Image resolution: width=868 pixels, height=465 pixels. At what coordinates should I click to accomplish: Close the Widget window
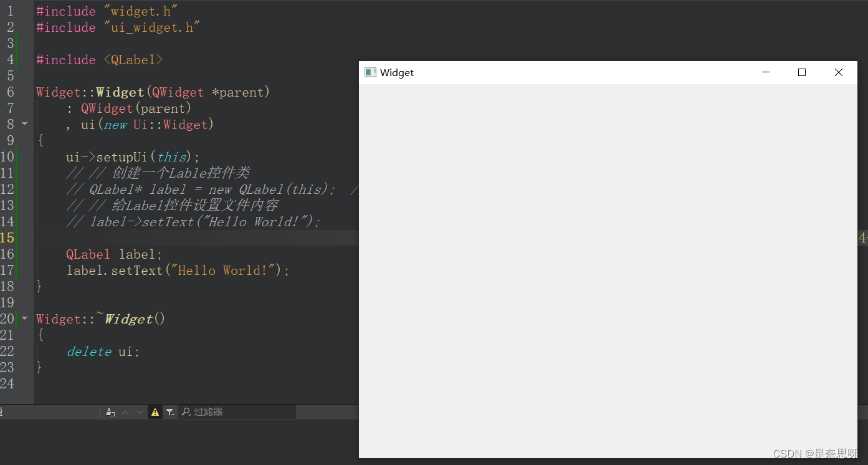[x=839, y=72]
